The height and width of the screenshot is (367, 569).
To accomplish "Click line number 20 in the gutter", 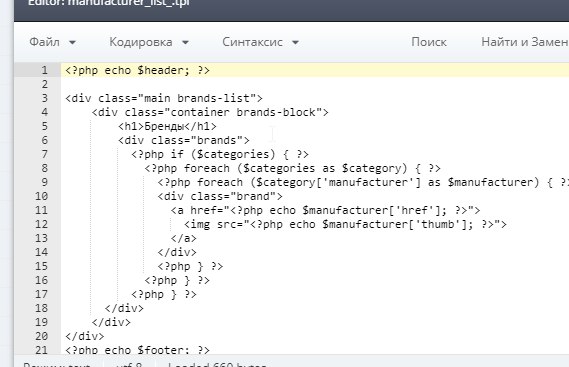I will pyautogui.click(x=41, y=336).
